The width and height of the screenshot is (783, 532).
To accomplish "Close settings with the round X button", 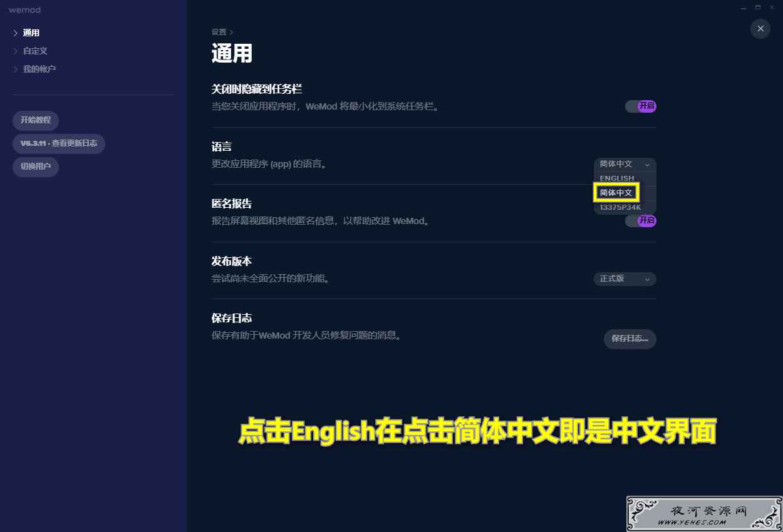I will [x=760, y=29].
